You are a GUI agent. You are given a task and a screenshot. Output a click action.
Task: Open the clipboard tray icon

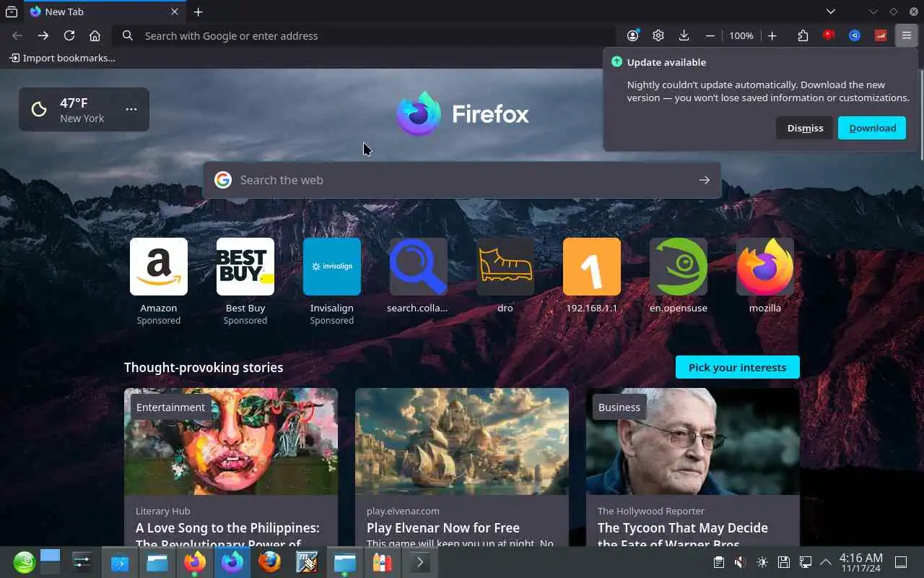pos(718,562)
